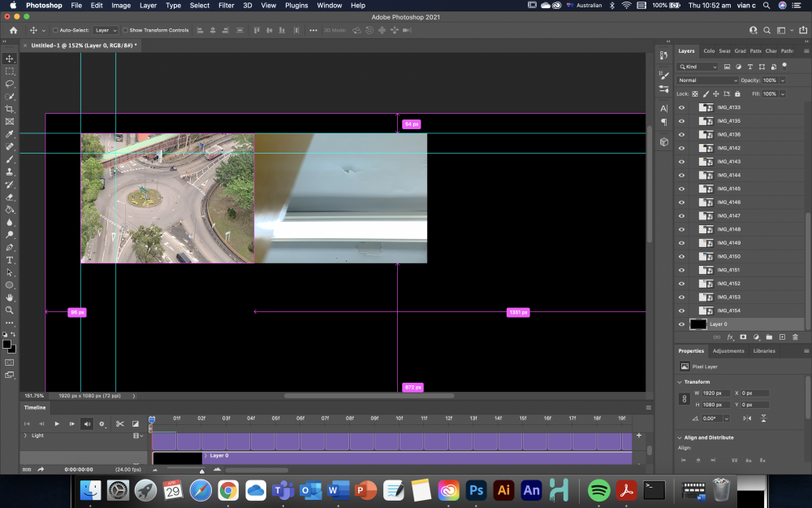Select the Crop tool in the toolbar
This screenshot has width=812, height=508.
[10, 109]
